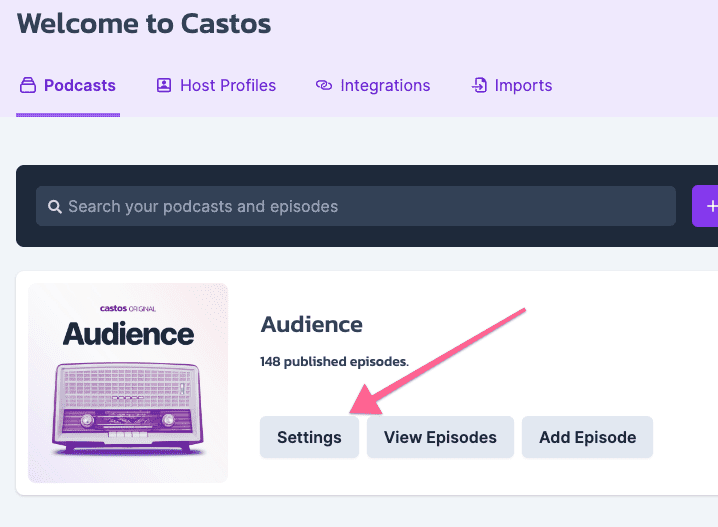Click the Imports file-arrow icon
The image size is (718, 527).
(479, 85)
